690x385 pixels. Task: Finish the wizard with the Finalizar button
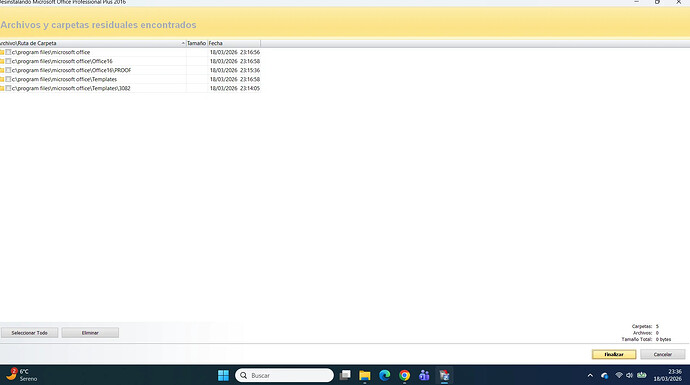click(x=614, y=354)
